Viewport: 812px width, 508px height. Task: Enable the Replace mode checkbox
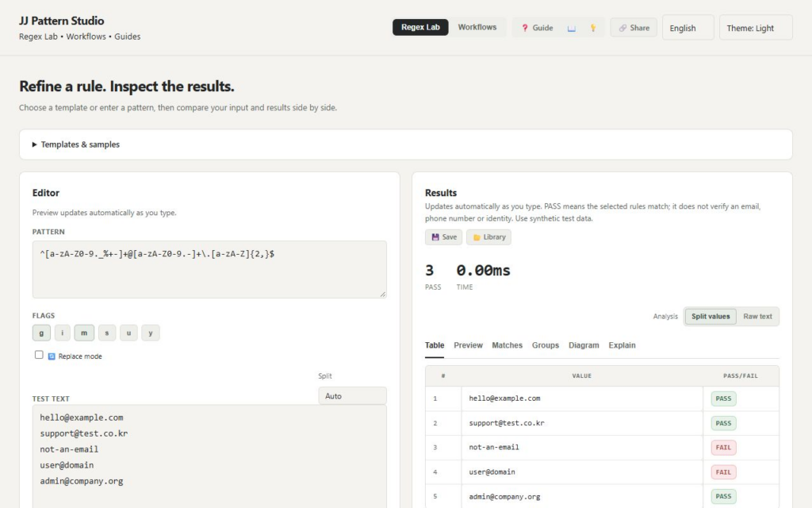coord(39,355)
